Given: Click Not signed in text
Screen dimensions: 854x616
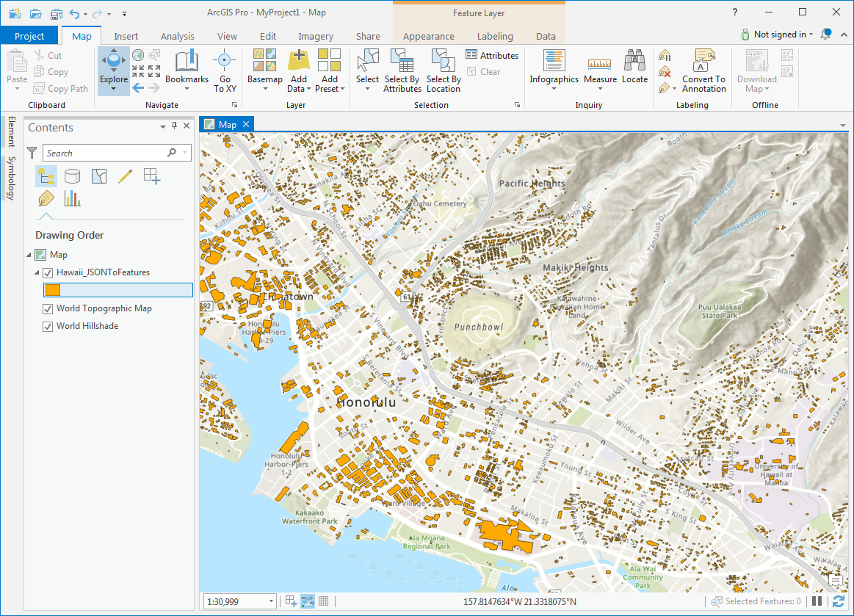Looking at the screenshot, I should coord(780,35).
